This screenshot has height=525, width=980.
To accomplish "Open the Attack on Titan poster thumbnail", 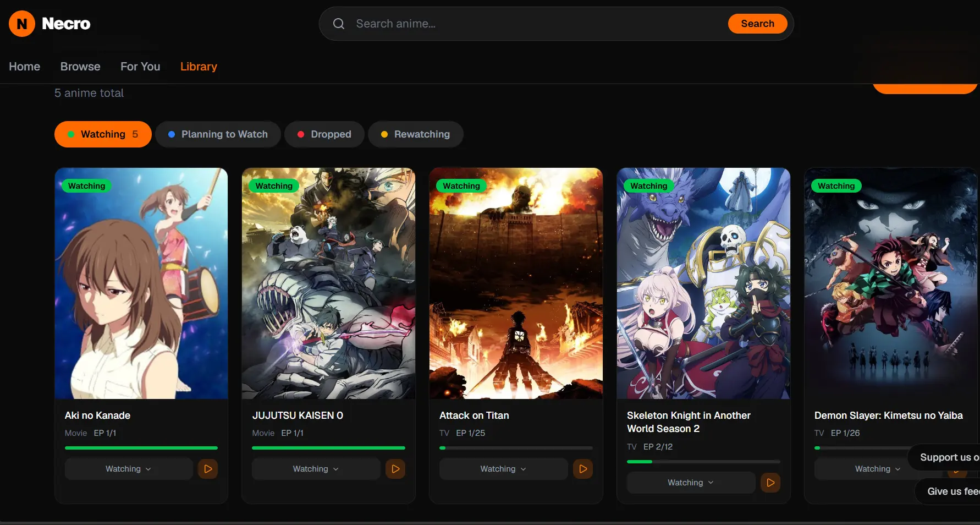I will [516, 283].
